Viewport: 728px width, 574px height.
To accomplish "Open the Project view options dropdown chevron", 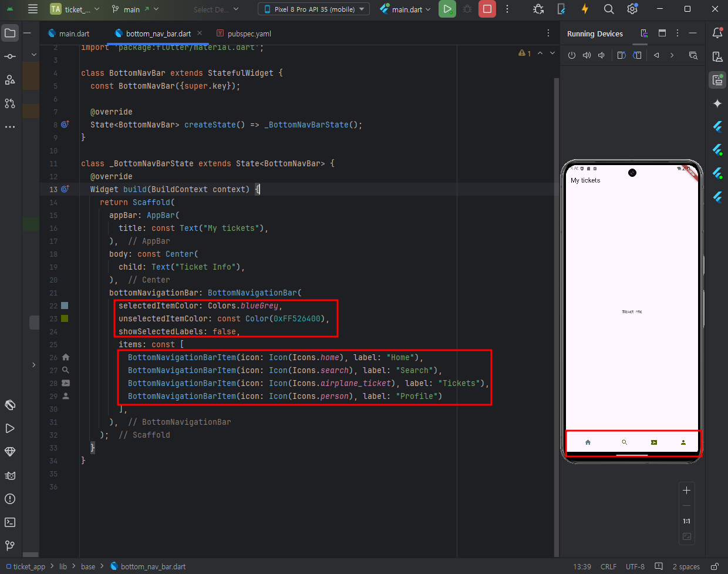I will point(33,55).
